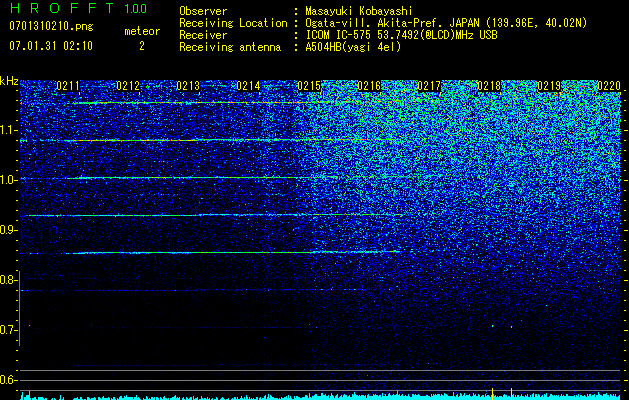Click the 0217 time marker
The height and width of the screenshot is (400, 629).
tap(429, 86)
